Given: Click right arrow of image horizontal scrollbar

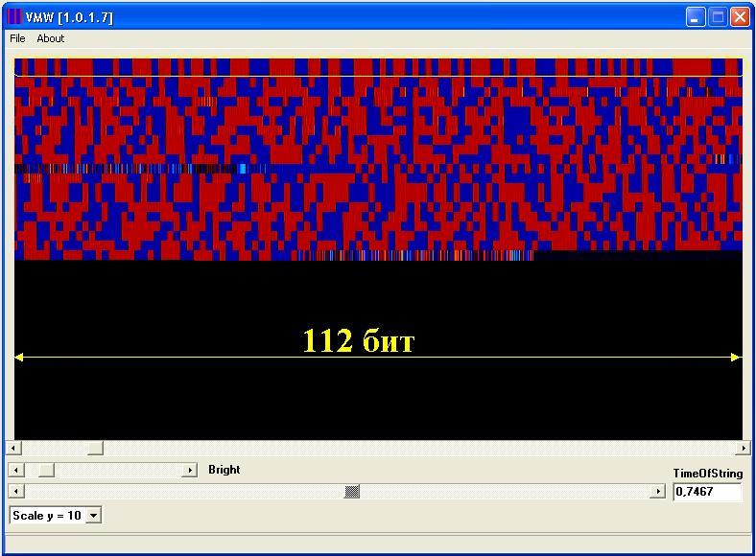Looking at the screenshot, I should [743, 449].
